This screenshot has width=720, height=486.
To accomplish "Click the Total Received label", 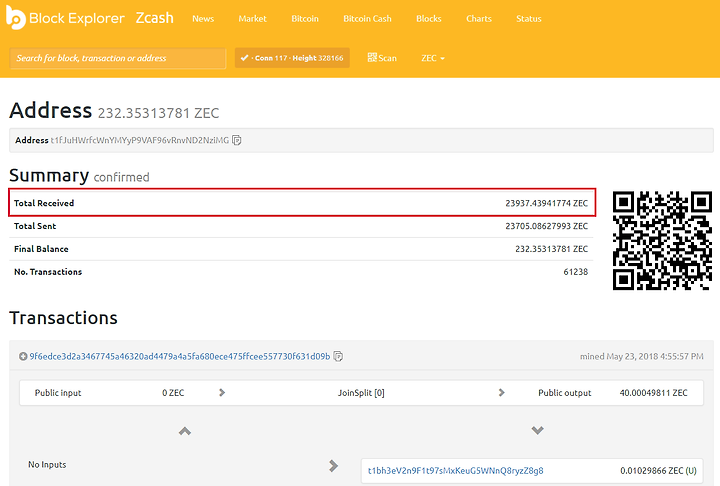I will [x=44, y=203].
